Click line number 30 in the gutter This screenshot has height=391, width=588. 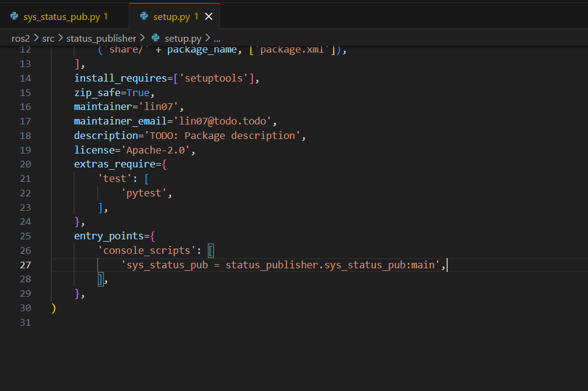(25, 308)
